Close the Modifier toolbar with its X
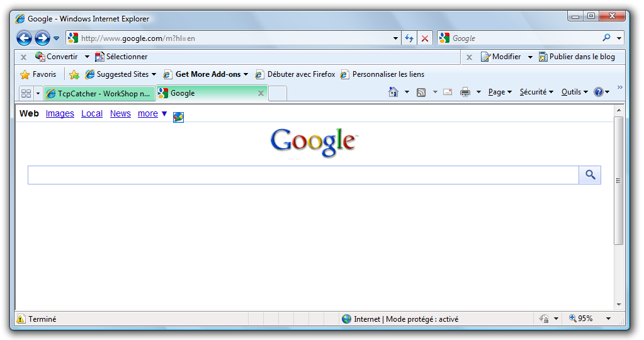The height and width of the screenshot is (340, 644). click(469, 57)
